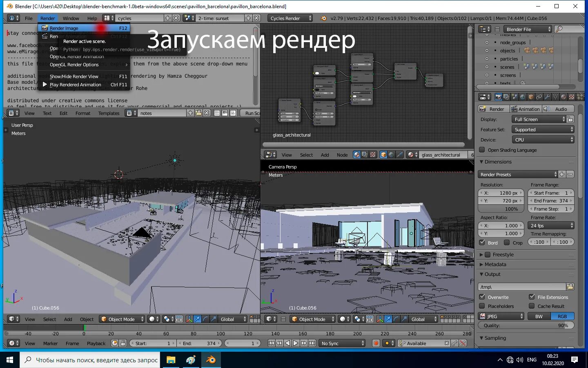Choose Play Rendered Animation menu entry
Image resolution: width=588 pixels, height=368 pixels.
coord(85,85)
